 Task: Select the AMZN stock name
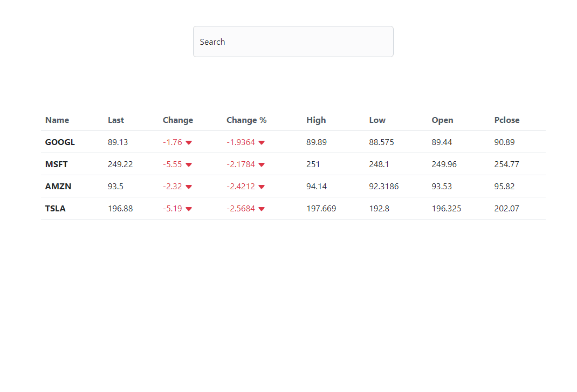point(58,186)
